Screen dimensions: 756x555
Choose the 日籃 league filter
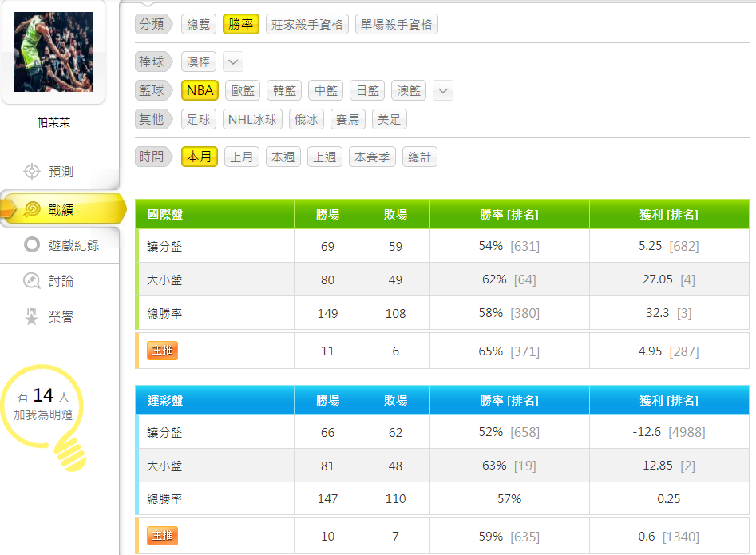pos(367,91)
